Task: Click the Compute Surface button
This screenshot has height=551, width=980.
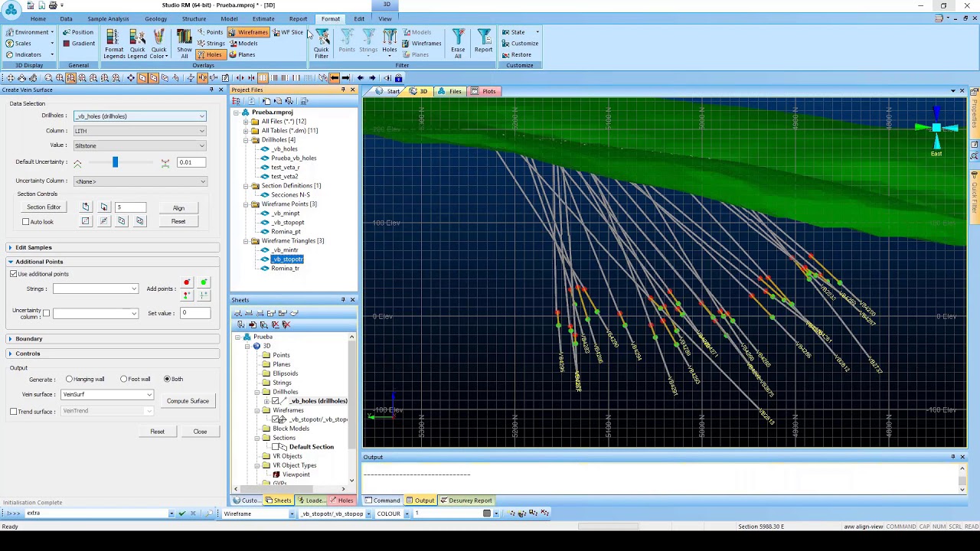Action: point(188,401)
